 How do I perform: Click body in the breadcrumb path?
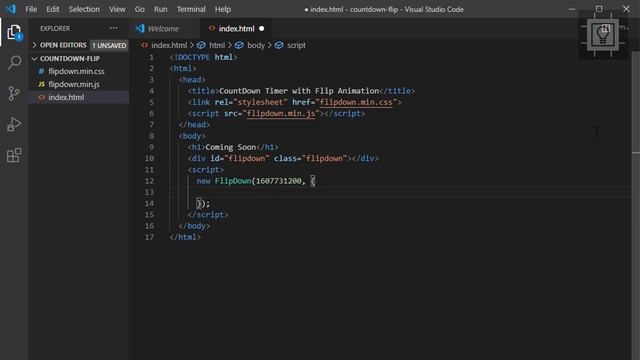(256, 45)
